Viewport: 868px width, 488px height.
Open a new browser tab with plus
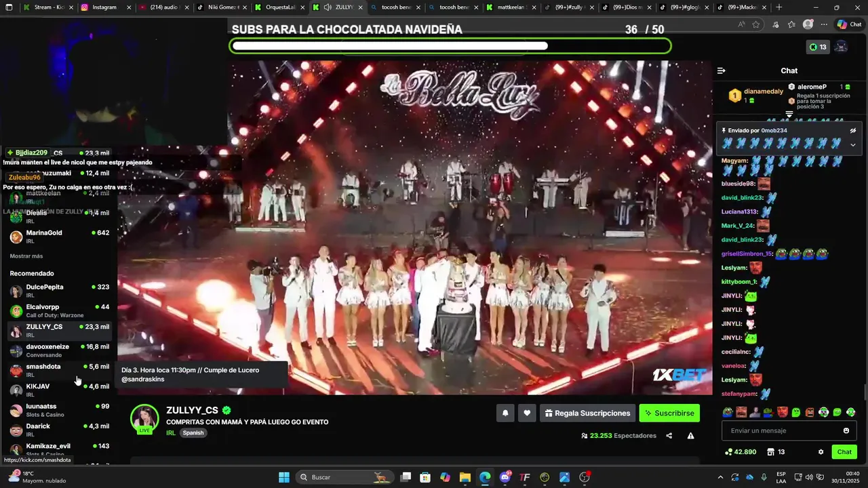(778, 7)
